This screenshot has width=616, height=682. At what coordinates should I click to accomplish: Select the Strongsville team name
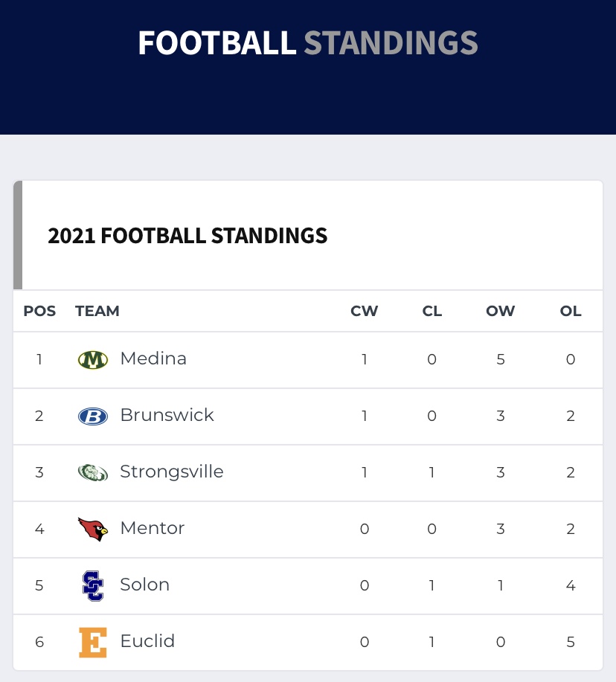[172, 472]
